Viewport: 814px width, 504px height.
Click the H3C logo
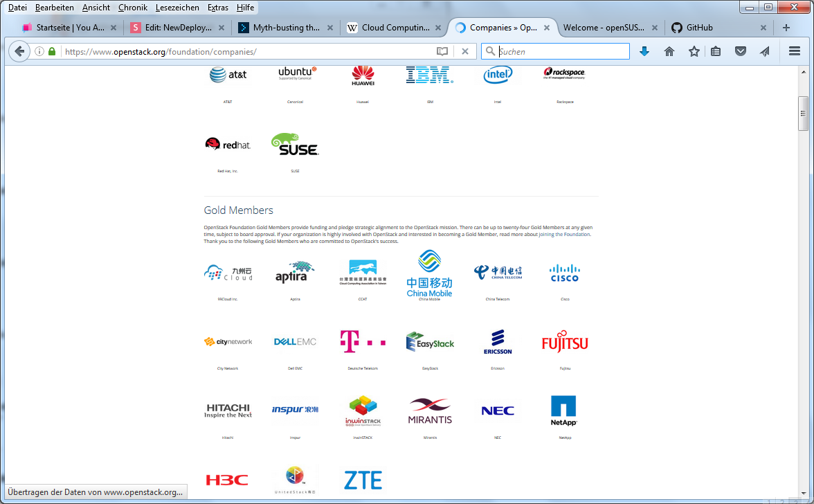pos(227,480)
